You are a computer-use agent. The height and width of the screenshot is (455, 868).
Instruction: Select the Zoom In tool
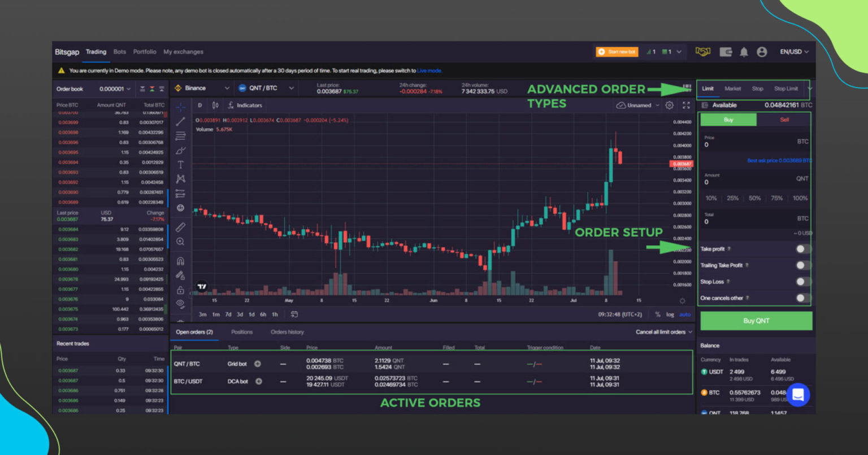pyautogui.click(x=181, y=242)
